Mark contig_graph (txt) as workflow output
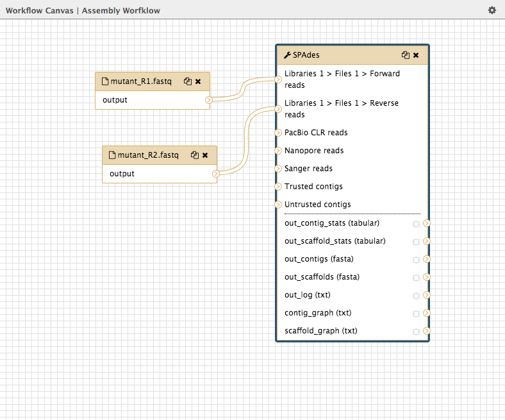 pyautogui.click(x=416, y=314)
